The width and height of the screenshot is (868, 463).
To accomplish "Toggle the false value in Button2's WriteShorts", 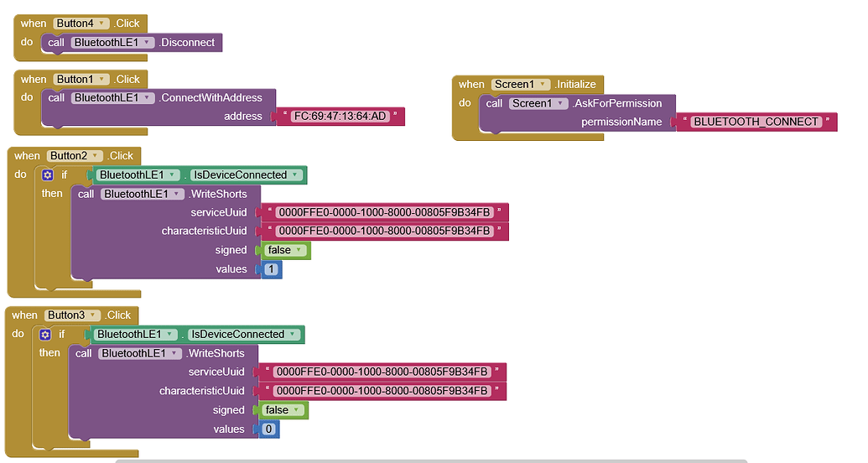I will coord(284,250).
